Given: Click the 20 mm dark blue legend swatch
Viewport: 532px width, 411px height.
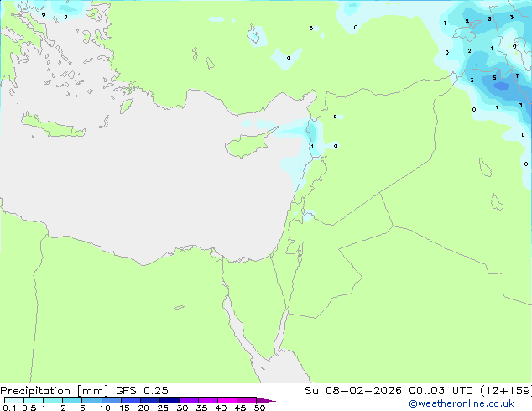Looking at the screenshot, I should point(149,400).
